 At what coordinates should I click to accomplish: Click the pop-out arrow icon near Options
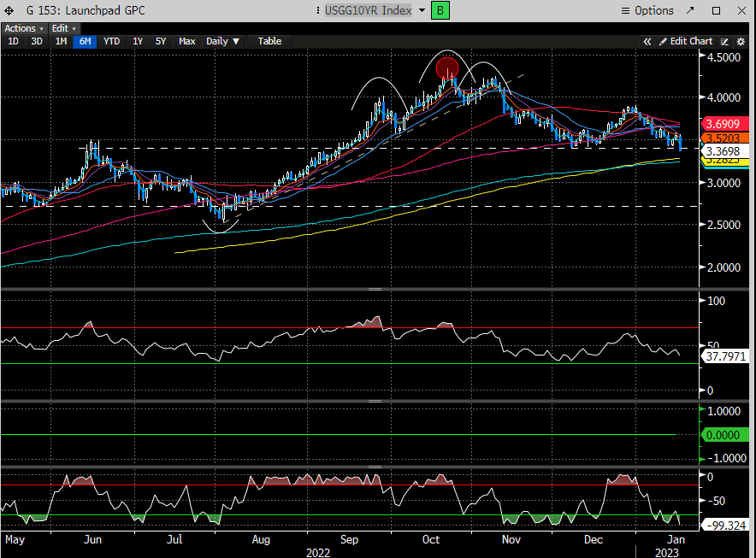point(688,10)
